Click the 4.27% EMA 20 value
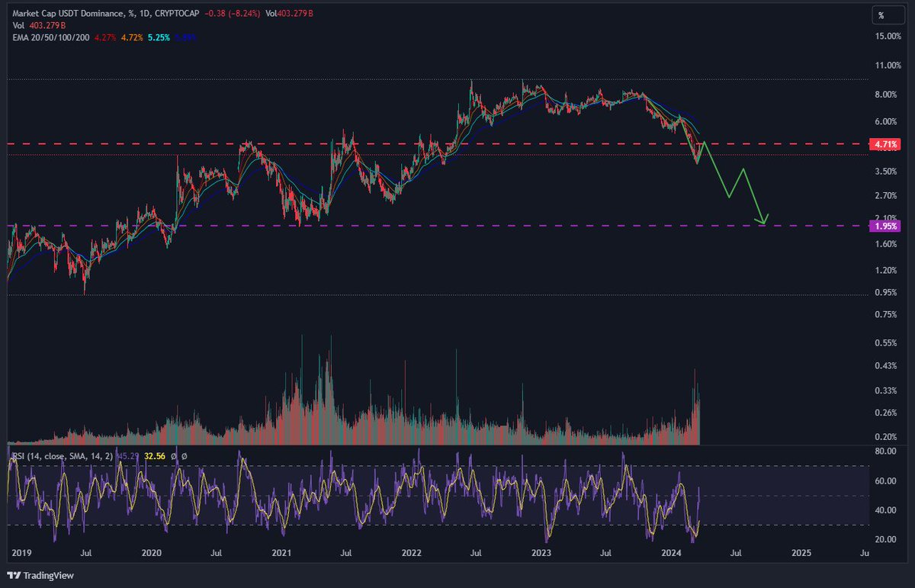The image size is (915, 588). 104,37
